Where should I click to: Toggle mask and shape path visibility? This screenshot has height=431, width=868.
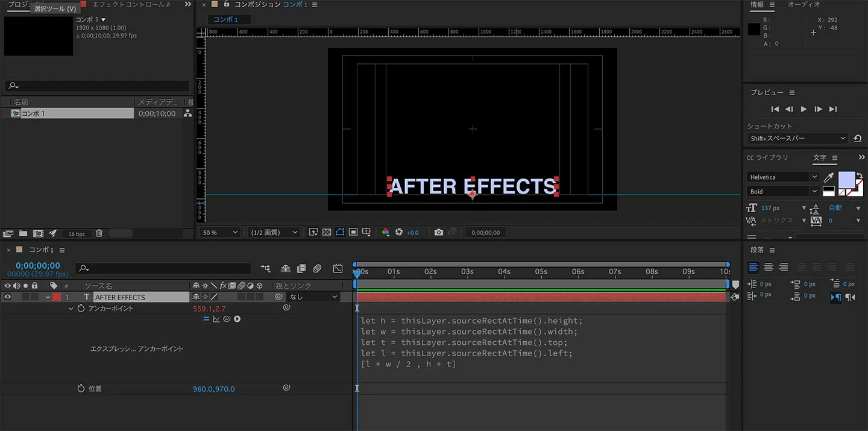(340, 232)
